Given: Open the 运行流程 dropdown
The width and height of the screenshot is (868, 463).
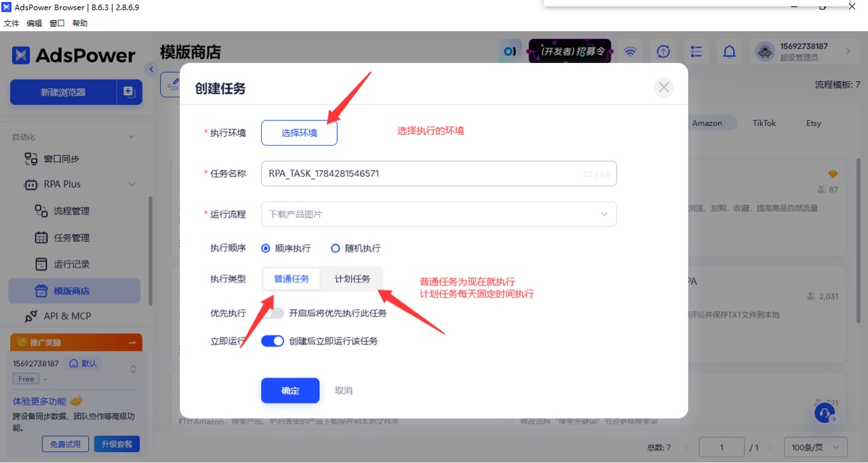Looking at the screenshot, I should point(439,214).
